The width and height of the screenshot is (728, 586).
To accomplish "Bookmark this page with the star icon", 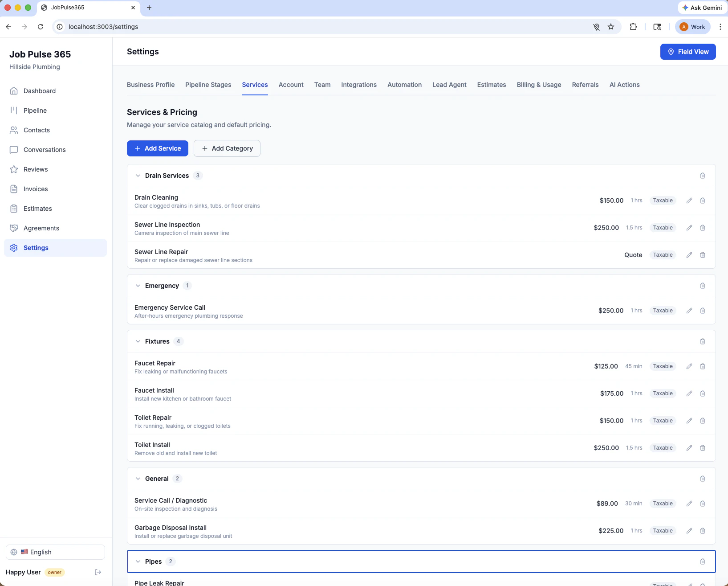I will (x=611, y=27).
